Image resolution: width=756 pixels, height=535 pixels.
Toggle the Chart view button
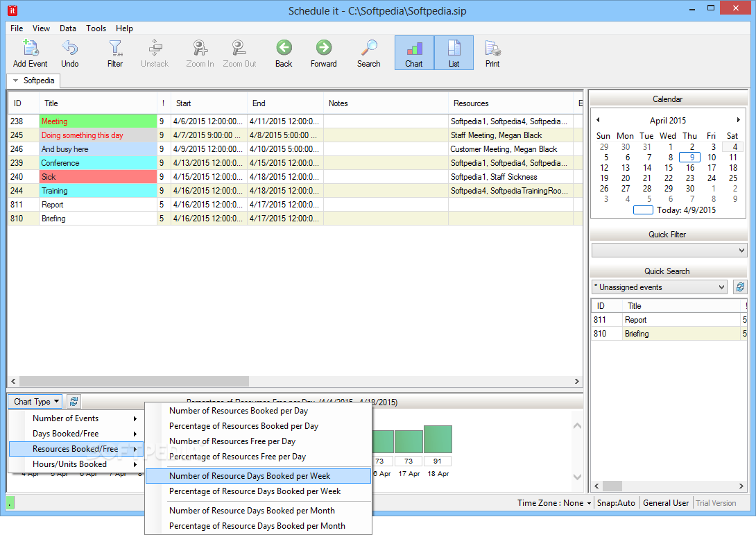tap(414, 53)
